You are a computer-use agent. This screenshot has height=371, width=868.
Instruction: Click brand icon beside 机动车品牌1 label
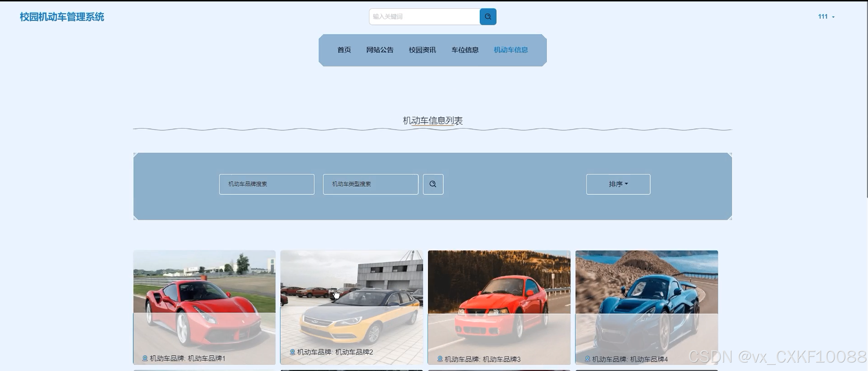click(145, 358)
